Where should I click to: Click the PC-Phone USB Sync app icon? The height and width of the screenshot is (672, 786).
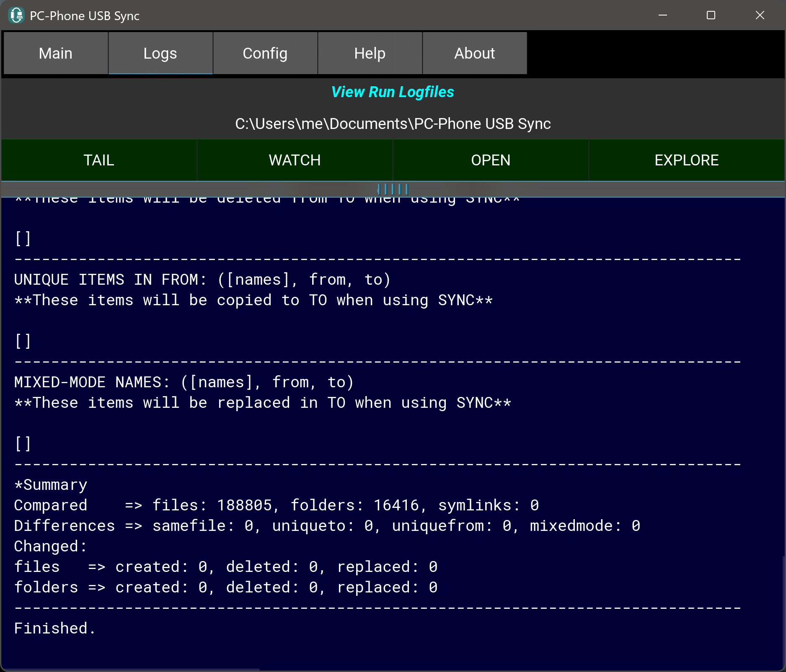pyautogui.click(x=16, y=15)
